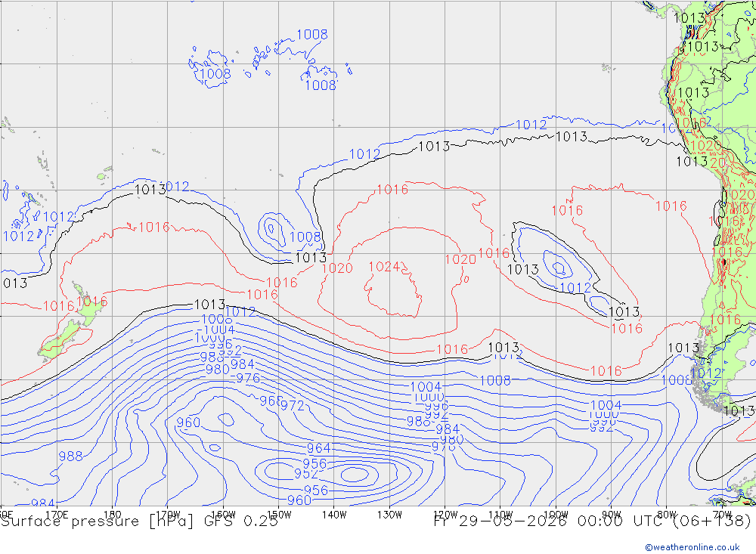Click the 80W longitude axis label
756x554 pixels.
(667, 515)
